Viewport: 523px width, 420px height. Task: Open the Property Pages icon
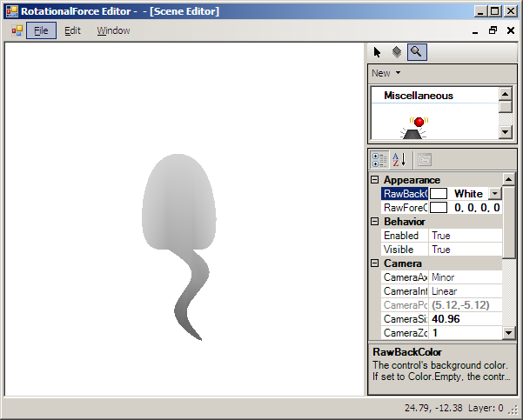pyautogui.click(x=424, y=160)
